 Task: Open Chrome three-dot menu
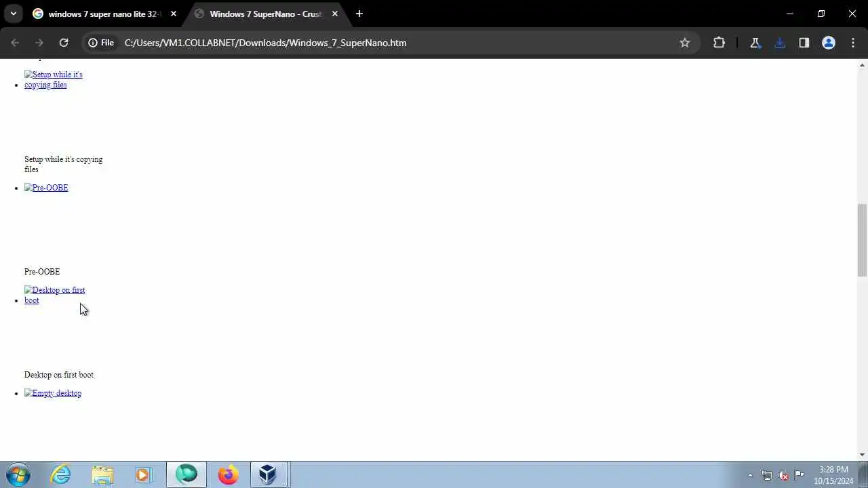(x=852, y=43)
